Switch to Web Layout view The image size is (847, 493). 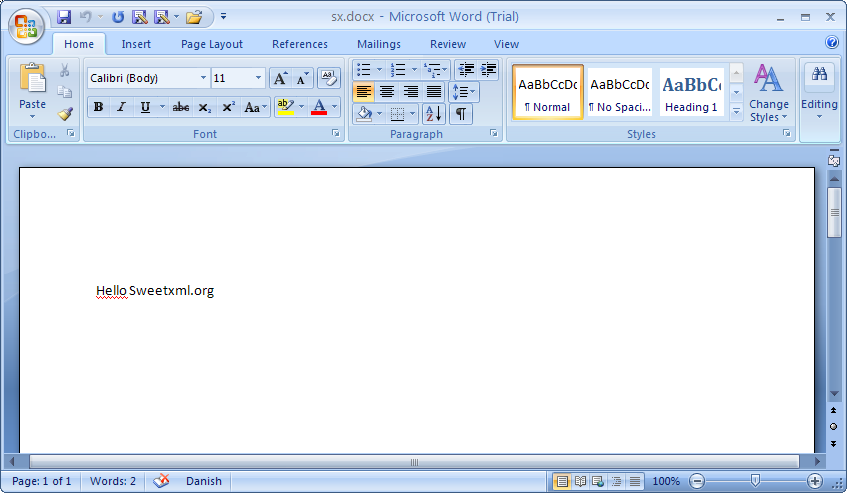pos(598,481)
